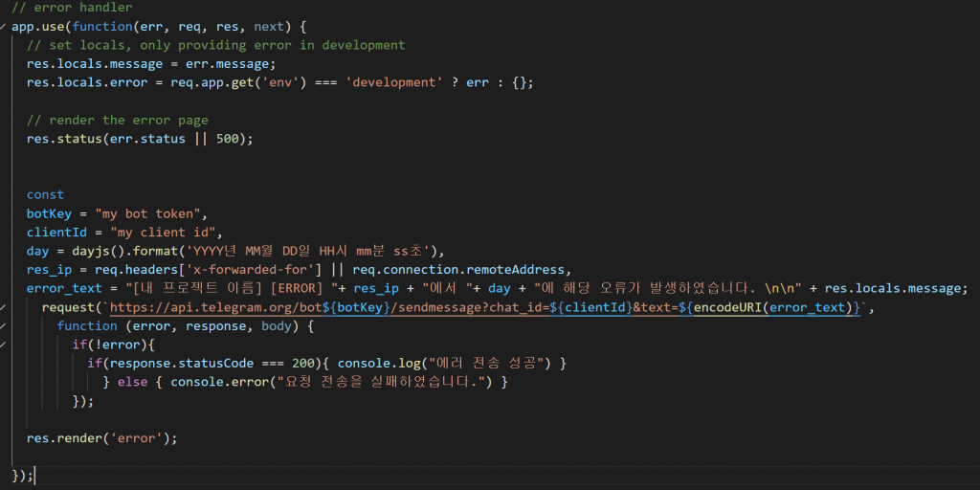Click the 'res_ip' variable declaration
The height and width of the screenshot is (490, 980).
click(x=50, y=270)
